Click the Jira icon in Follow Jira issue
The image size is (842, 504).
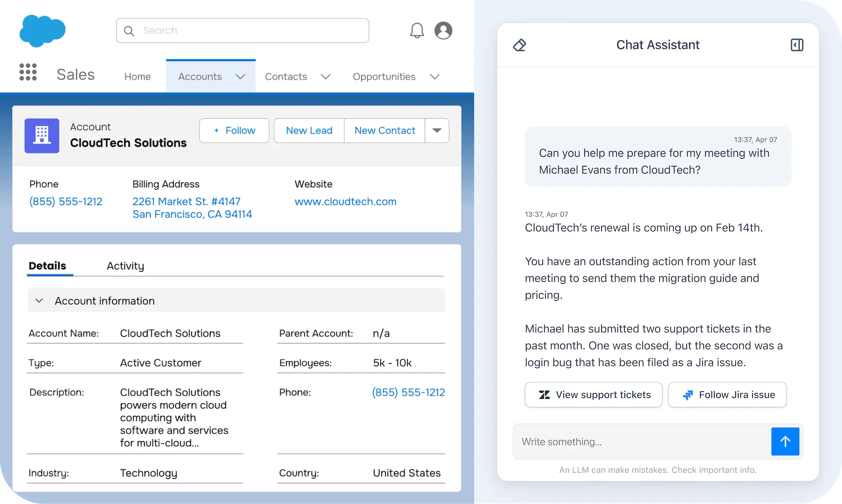687,395
